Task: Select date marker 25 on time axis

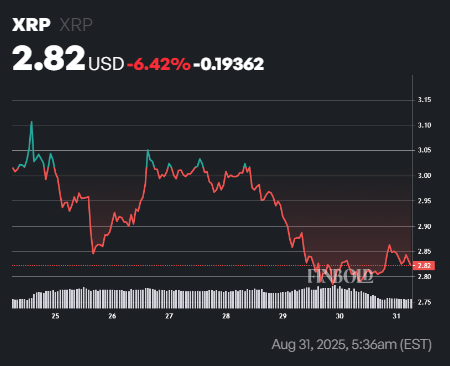Action: (x=55, y=316)
